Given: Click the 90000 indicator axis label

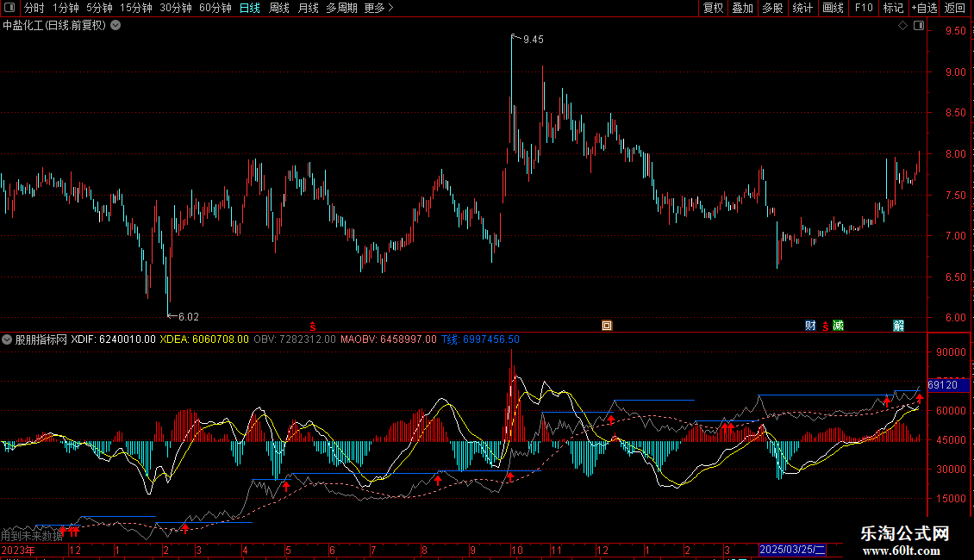Looking at the screenshot, I should (951, 352).
